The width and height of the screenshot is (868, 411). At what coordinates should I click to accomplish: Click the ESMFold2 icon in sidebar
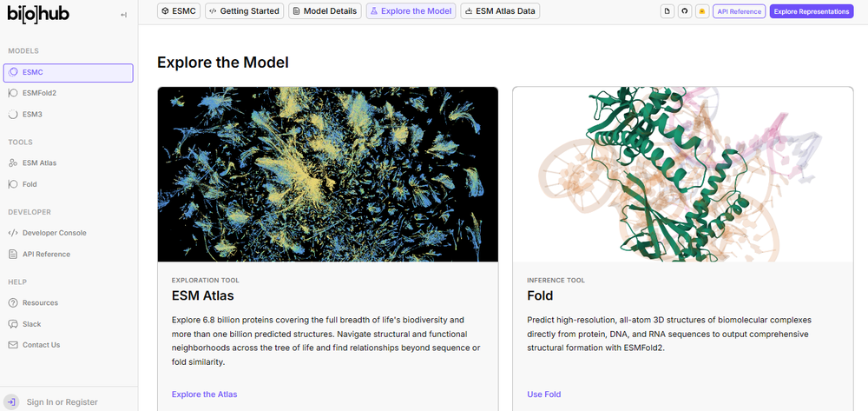pos(13,93)
